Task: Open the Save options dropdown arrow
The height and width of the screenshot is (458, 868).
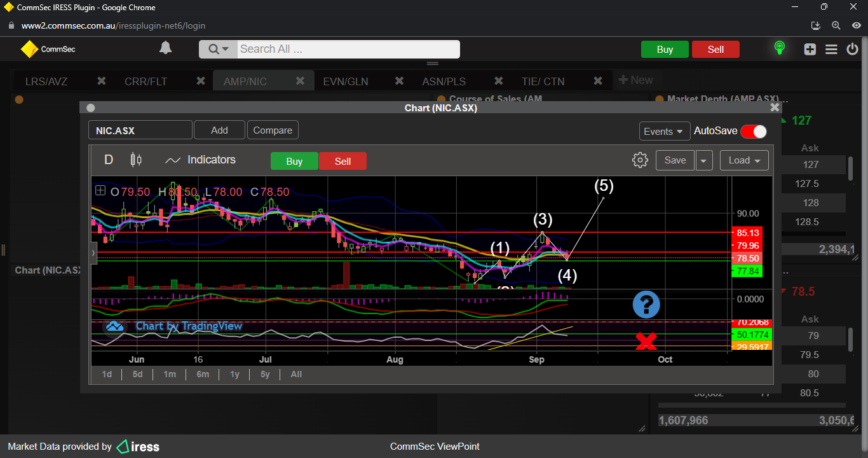Action: [x=703, y=160]
